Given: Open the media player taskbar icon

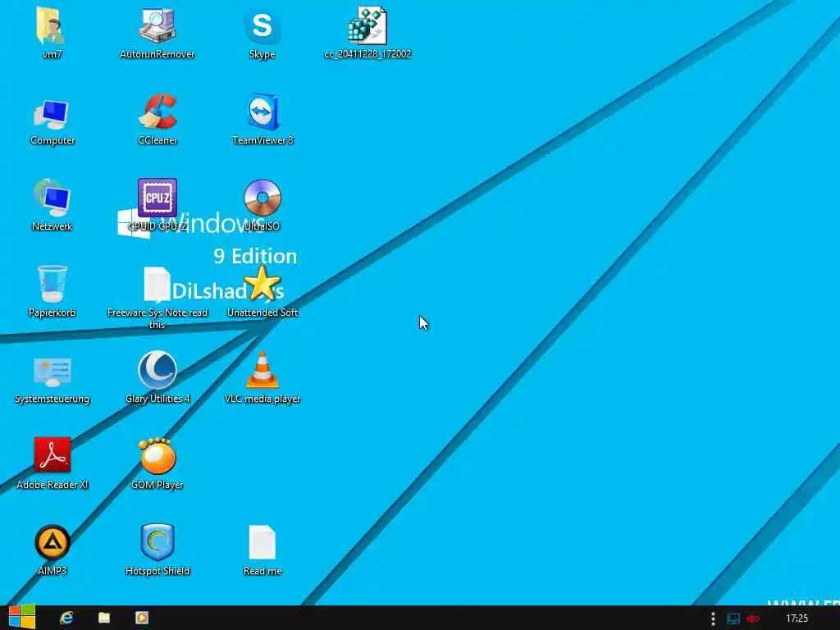Looking at the screenshot, I should click(141, 618).
